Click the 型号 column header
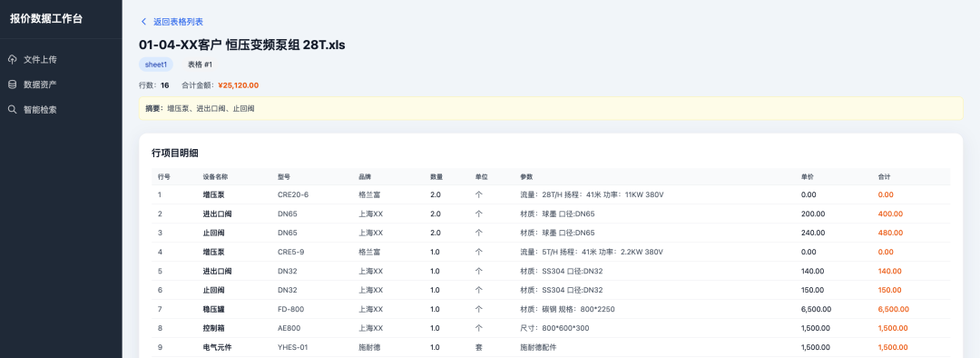Image resolution: width=980 pixels, height=358 pixels. pyautogui.click(x=284, y=177)
